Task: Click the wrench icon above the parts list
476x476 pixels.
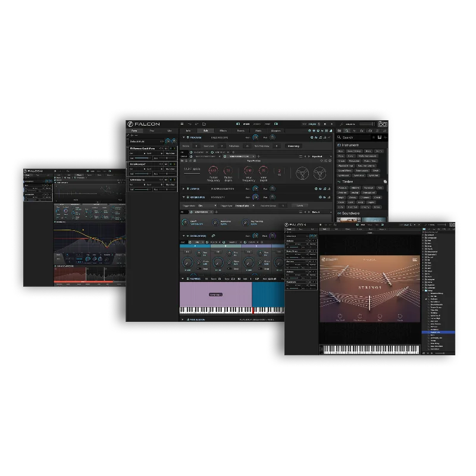Action: click(128, 135)
